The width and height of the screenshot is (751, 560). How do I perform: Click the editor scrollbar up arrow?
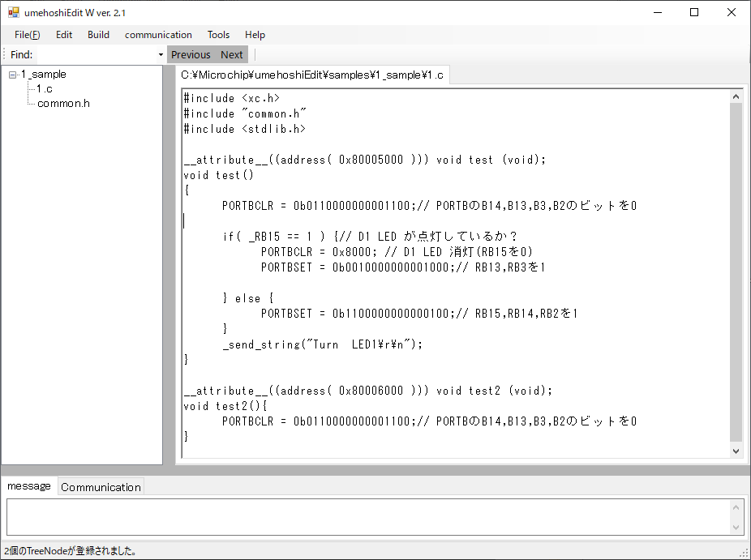pos(736,97)
